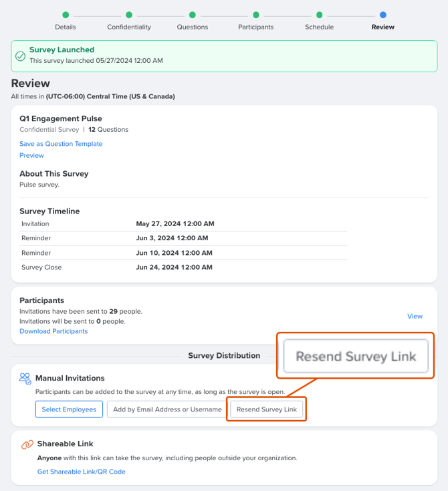Click Save as Question Template link
Screen dimensions: 448x491
61,144
